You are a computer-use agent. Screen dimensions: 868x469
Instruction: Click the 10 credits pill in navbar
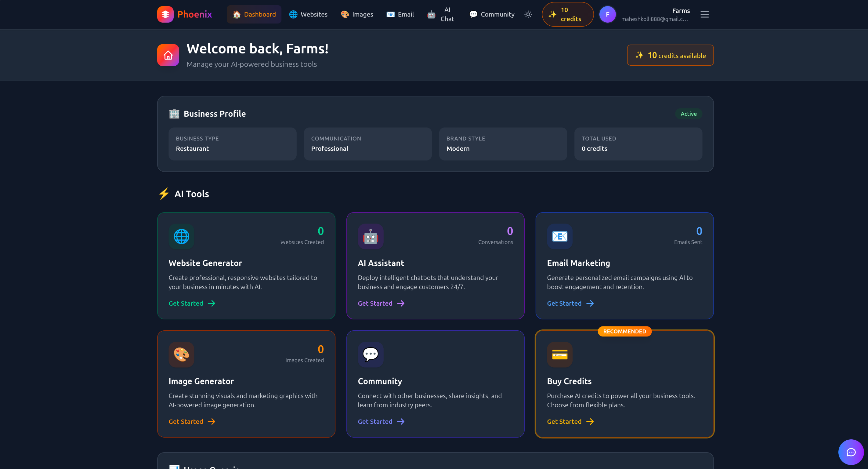pyautogui.click(x=567, y=14)
